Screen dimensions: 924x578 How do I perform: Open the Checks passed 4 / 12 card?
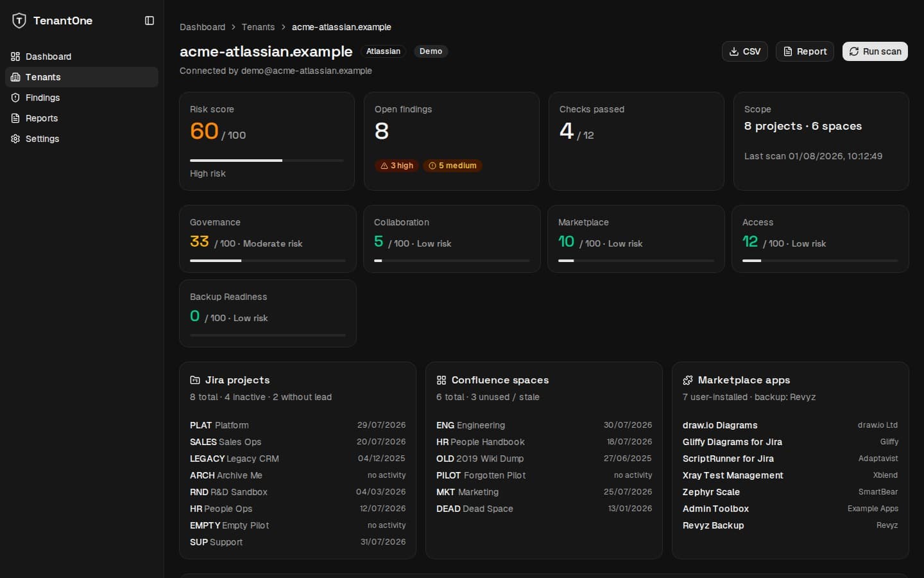click(637, 141)
